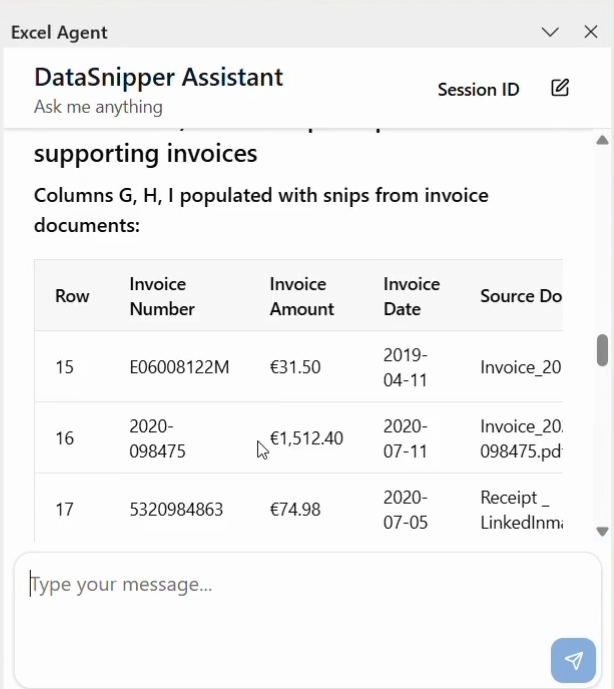The height and width of the screenshot is (689, 614).
Task: Click the €74.98 amount in row 17
Action: [295, 510]
